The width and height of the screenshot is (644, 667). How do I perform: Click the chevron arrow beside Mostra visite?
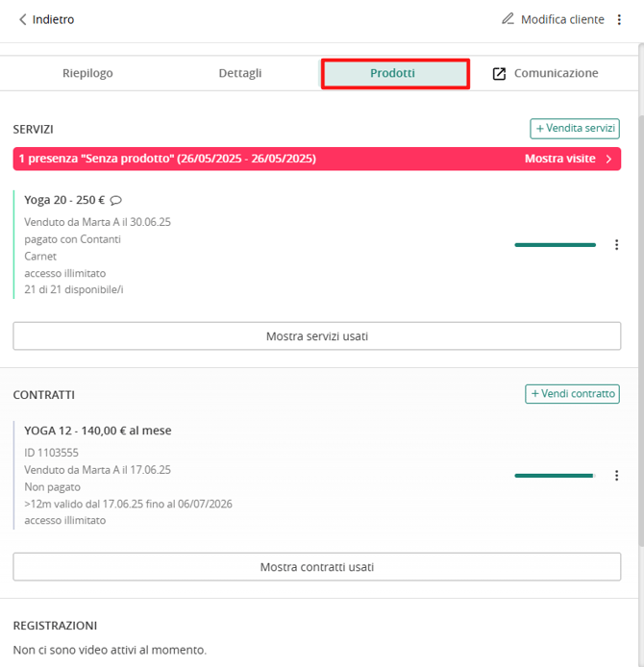(x=608, y=160)
